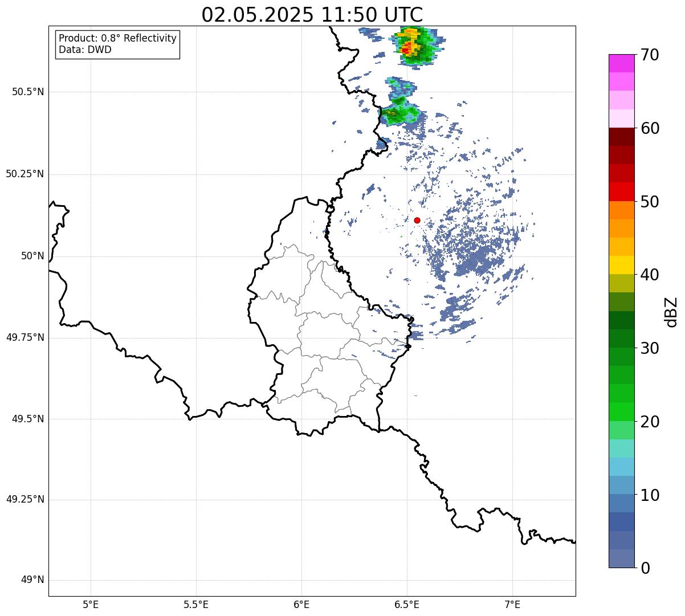
Task: Click the colorbar 50 tick label
Action: click(x=650, y=202)
